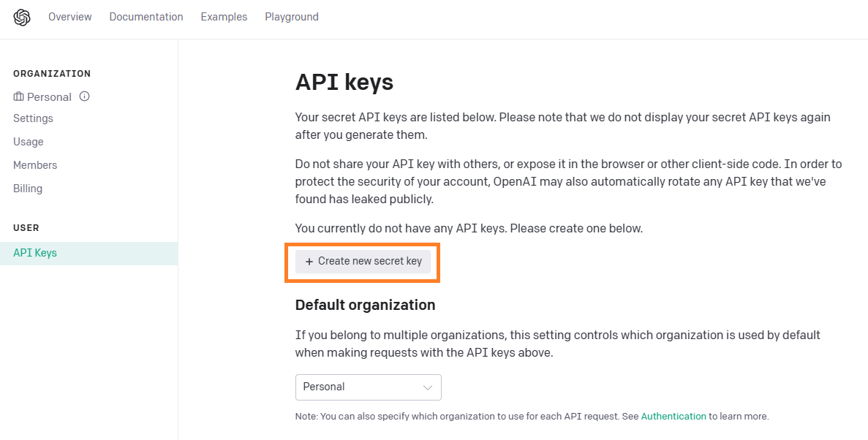Click Create new secret key
The height and width of the screenshot is (440, 868).
pos(363,261)
